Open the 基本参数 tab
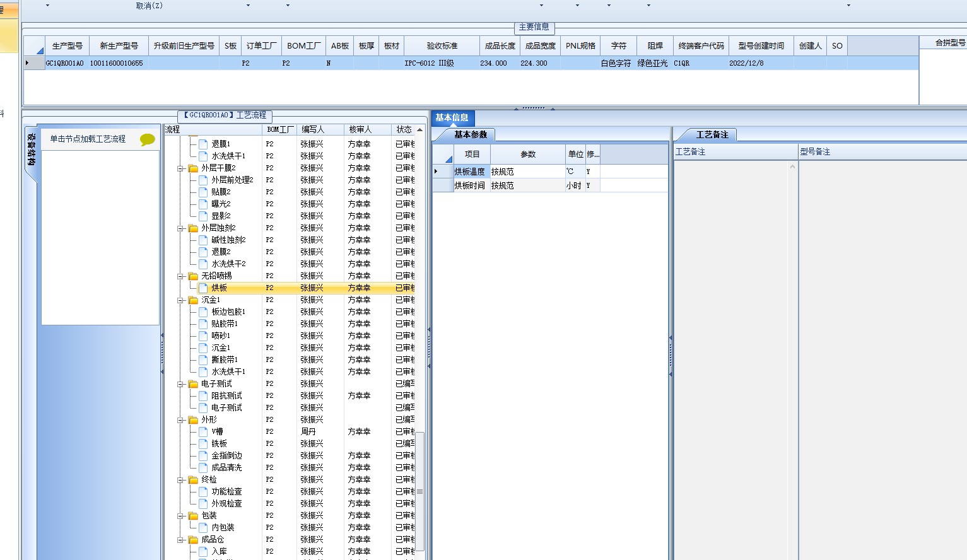This screenshot has width=967, height=560. coord(471,135)
